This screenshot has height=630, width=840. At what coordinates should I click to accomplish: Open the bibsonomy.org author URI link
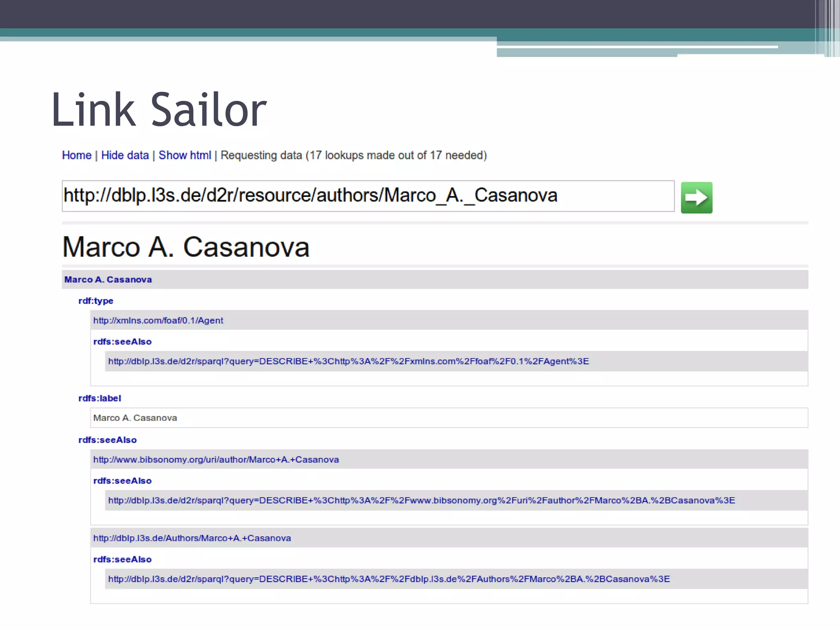pyautogui.click(x=216, y=460)
